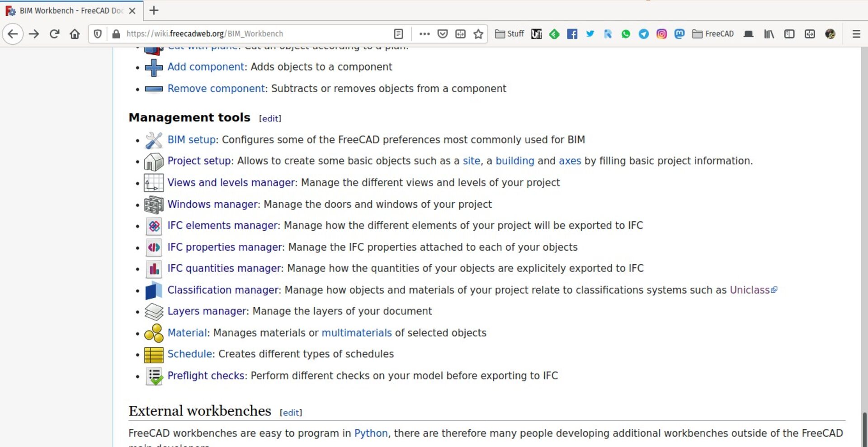
Task: Open the Firefox hamburger menu
Action: [856, 34]
